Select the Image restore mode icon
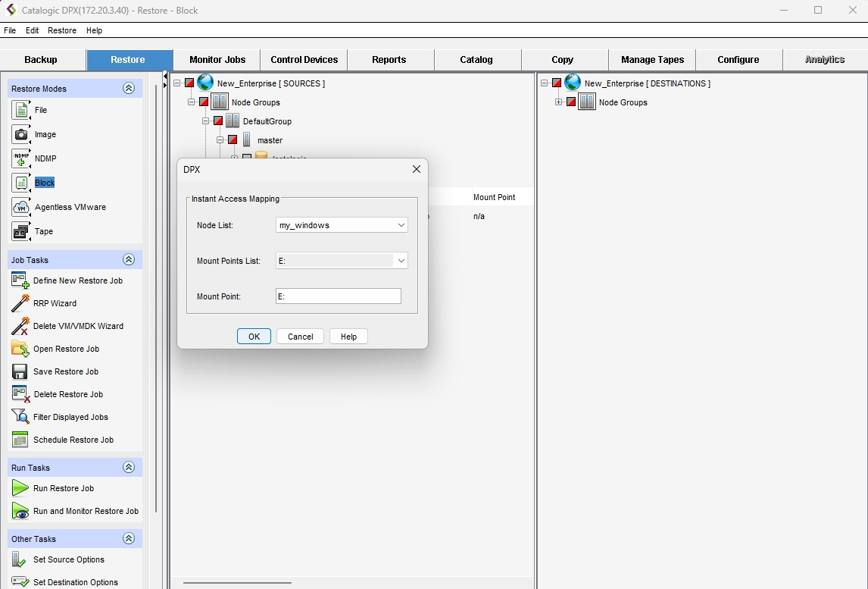 [x=21, y=134]
